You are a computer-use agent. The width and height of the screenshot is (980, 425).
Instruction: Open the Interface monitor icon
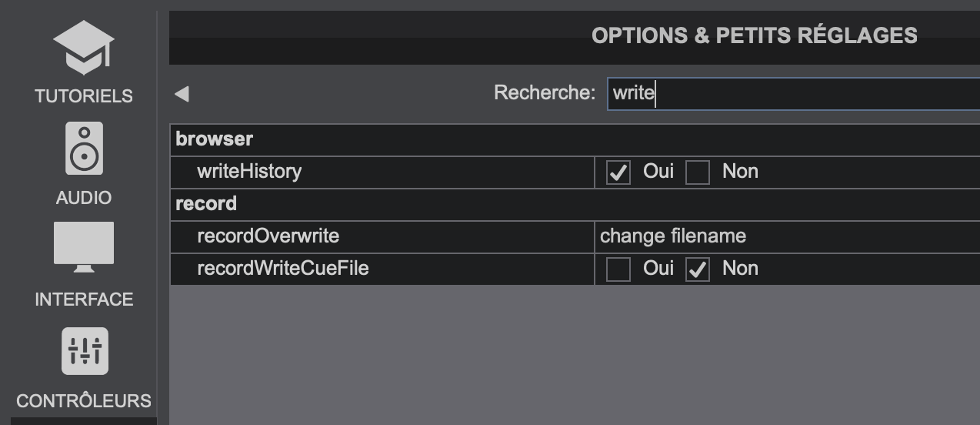[84, 246]
